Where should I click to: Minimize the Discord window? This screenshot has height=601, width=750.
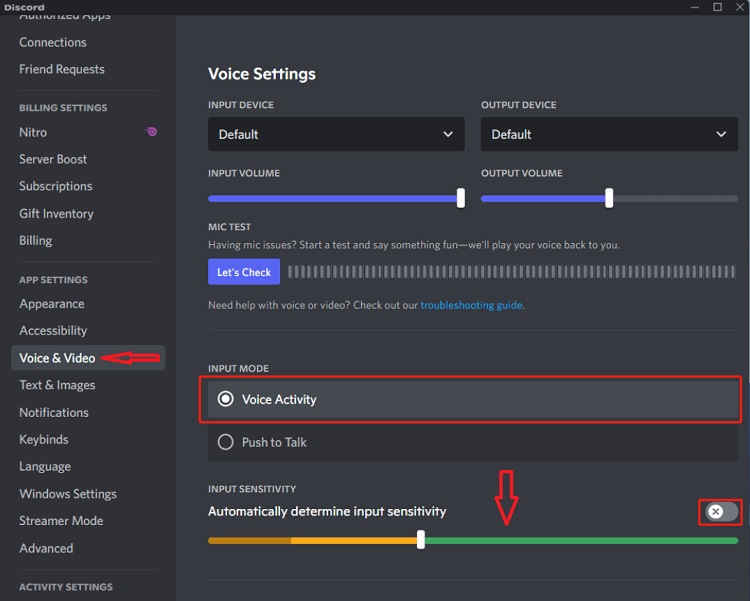coord(695,7)
